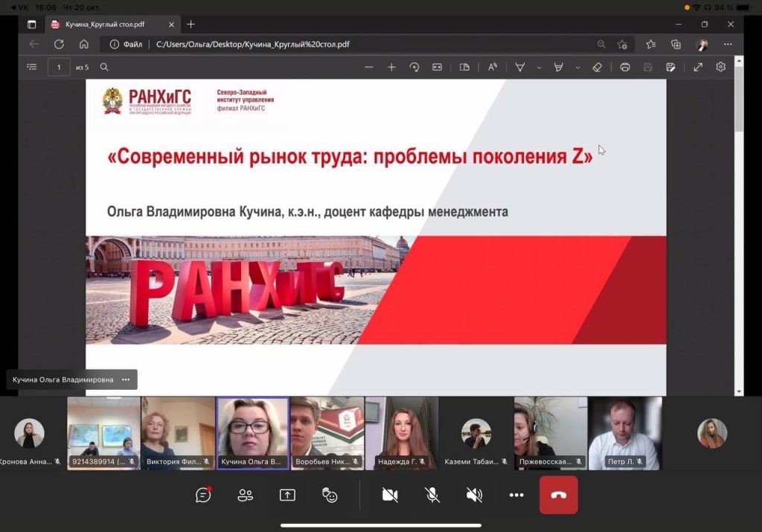Open PDF table of contents sidebar
The width and height of the screenshot is (762, 532).
[x=31, y=67]
